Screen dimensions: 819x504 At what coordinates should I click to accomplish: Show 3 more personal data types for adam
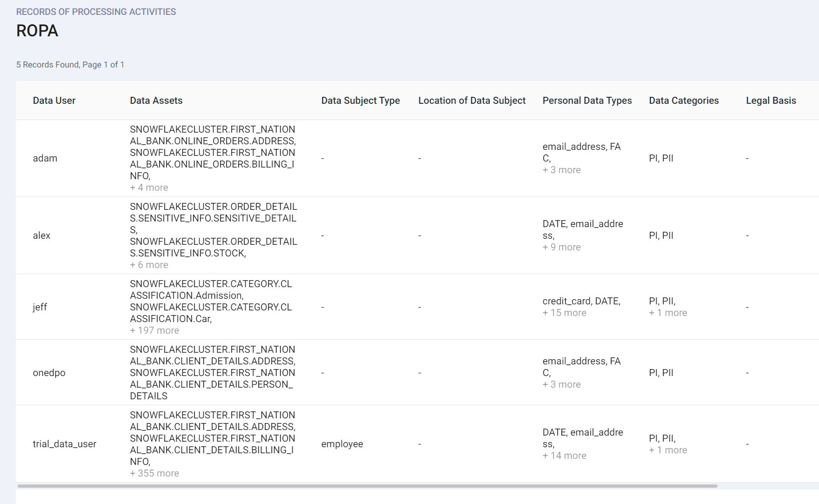pos(561,169)
